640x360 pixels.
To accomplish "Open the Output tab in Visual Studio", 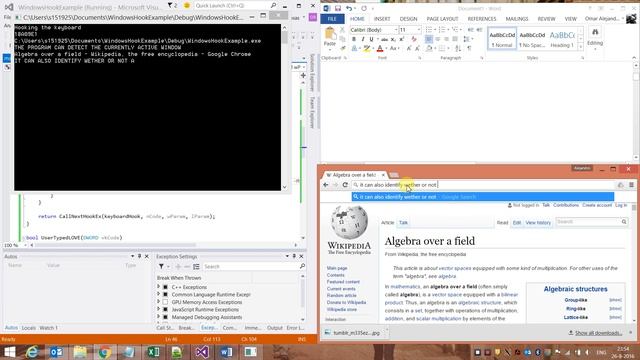I will point(274,328).
